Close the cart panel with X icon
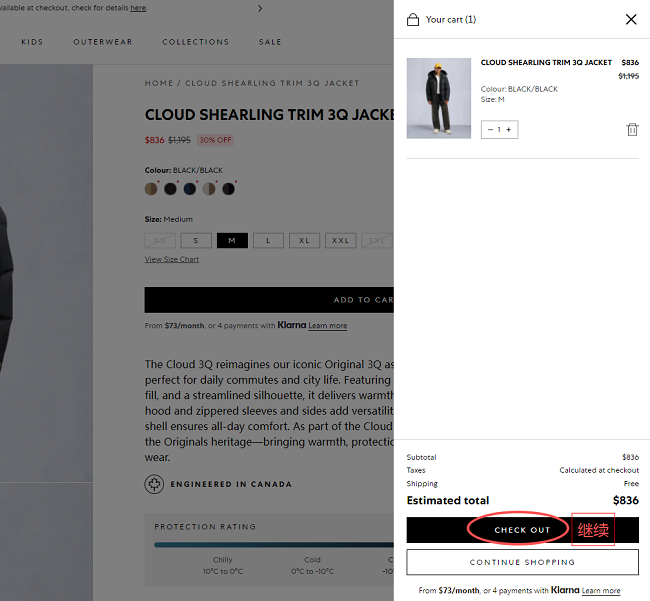 631,19
